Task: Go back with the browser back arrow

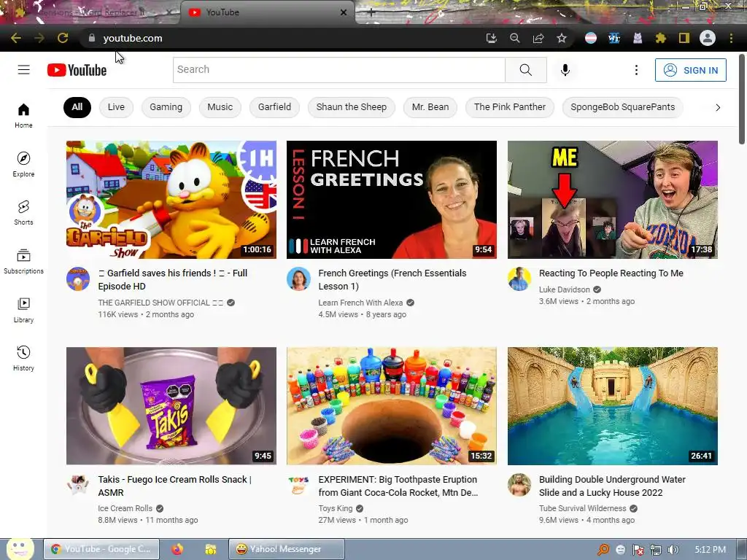Action: 16,38
